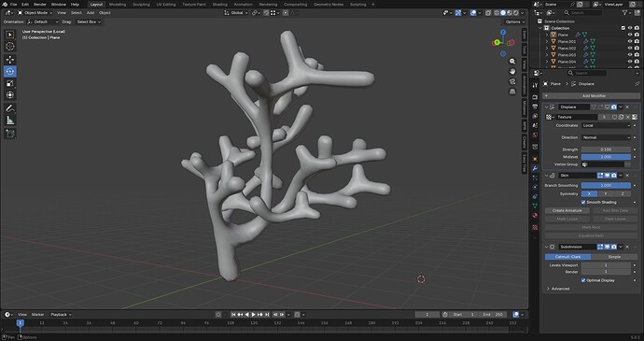Play the animation forward
The image size is (644, 341).
(254, 315)
